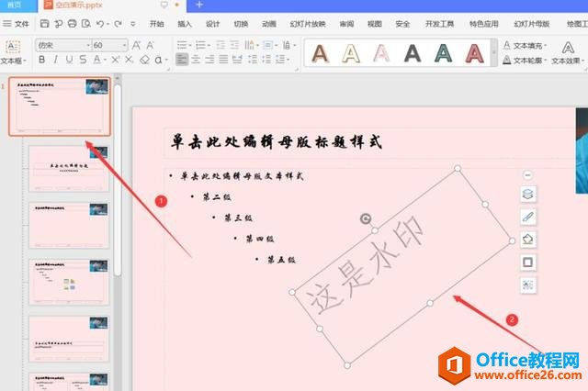Image resolution: width=588 pixels, height=391 pixels.
Task: Toggle Subscript formatting
Action: (x=129, y=59)
